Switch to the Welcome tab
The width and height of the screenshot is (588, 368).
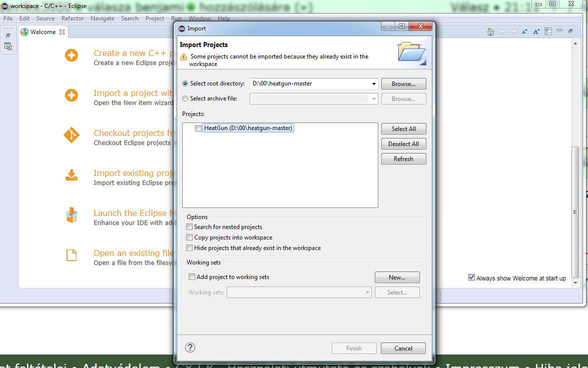43,32
